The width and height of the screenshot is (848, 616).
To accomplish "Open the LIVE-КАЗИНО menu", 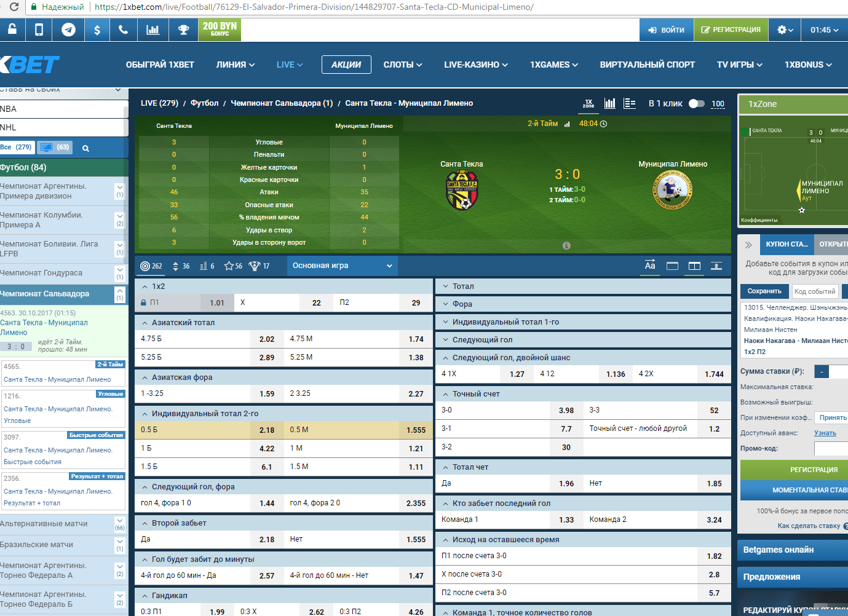I will pos(476,65).
